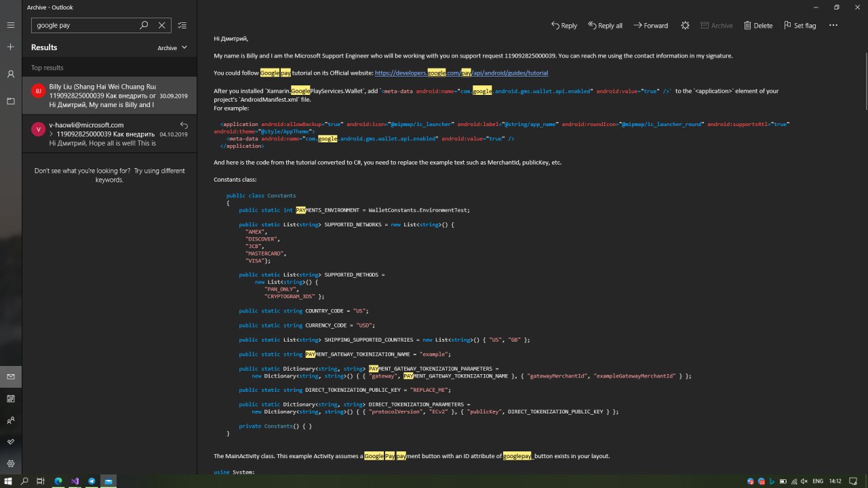The image size is (868, 488).
Task: Click "public class Constants" code line
Action: click(261, 195)
